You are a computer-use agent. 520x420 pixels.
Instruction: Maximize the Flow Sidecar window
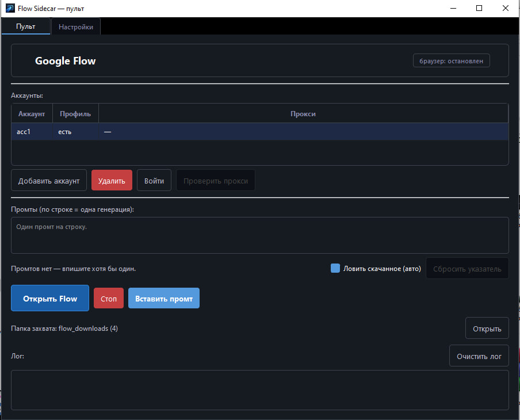click(479, 8)
